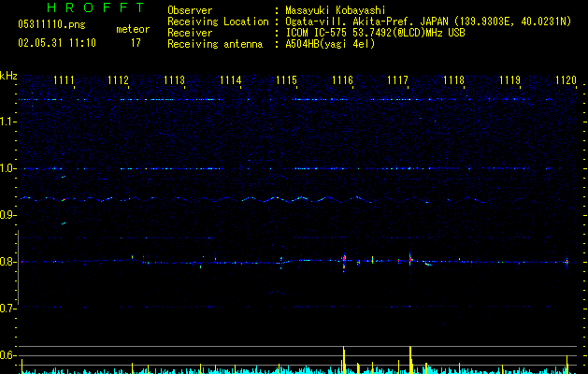The height and width of the screenshot is (374, 588).
Task: Click the 1120 time marker
Action: pyautogui.click(x=565, y=81)
